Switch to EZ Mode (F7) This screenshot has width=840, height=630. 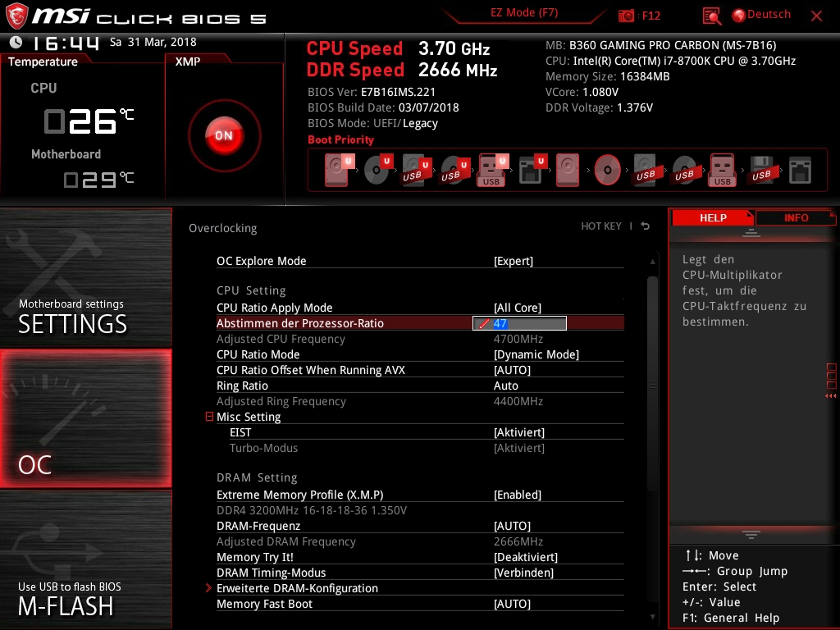(x=524, y=13)
